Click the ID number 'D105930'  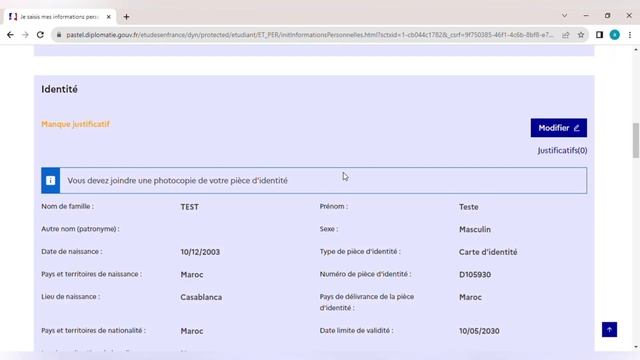475,275
